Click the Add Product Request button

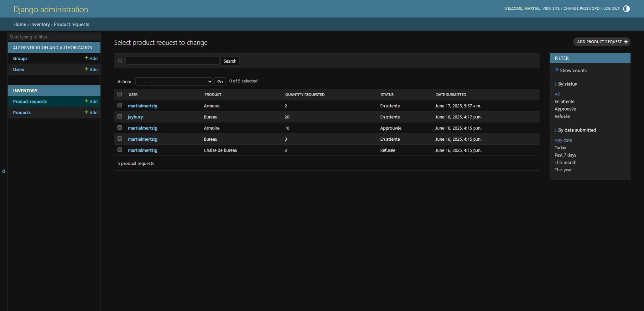point(601,42)
